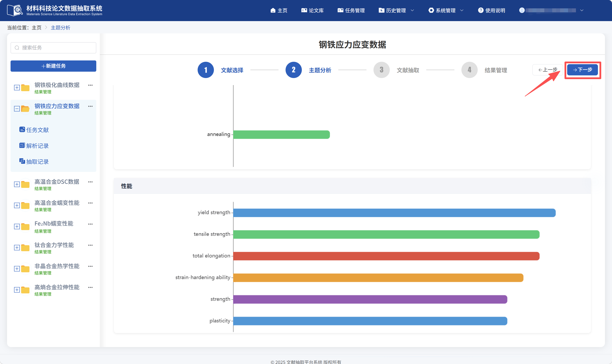The image size is (612, 364).
Task: Open the more menu for 非晶合金热学性能
Action: pos(90,266)
